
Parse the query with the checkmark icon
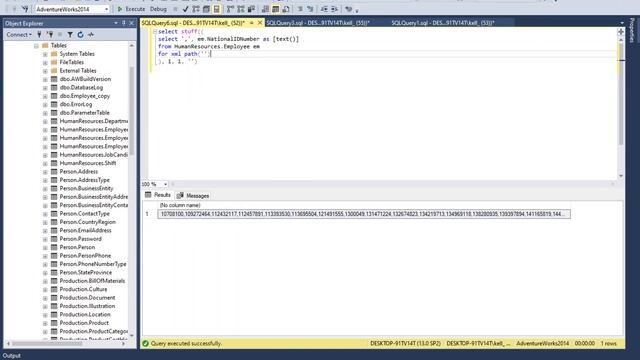pyautogui.click(x=185, y=9)
